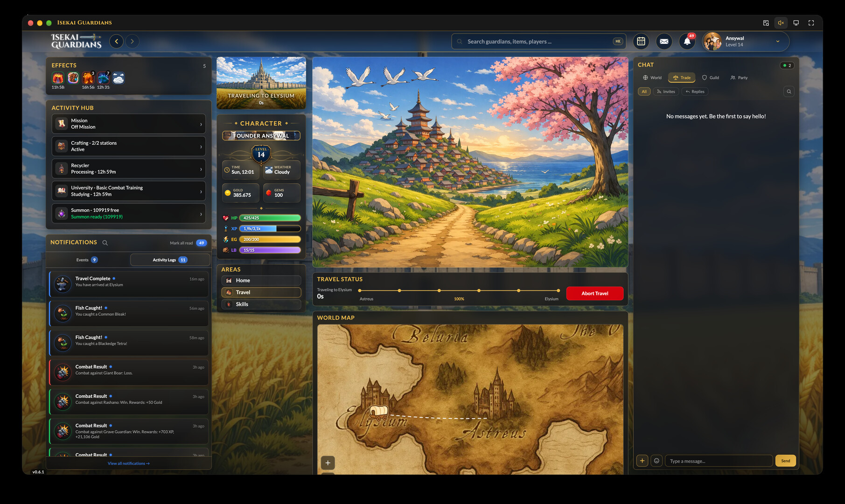Click the XP progress bar
Image resolution: width=845 pixels, height=504 pixels.
pyautogui.click(x=270, y=229)
